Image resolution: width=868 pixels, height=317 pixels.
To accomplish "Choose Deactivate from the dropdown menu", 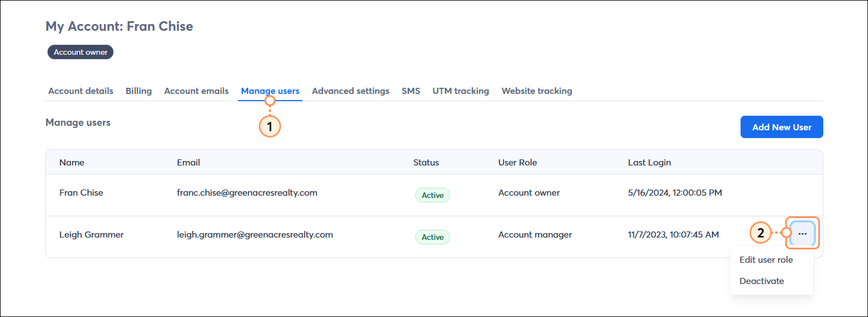I will (761, 281).
